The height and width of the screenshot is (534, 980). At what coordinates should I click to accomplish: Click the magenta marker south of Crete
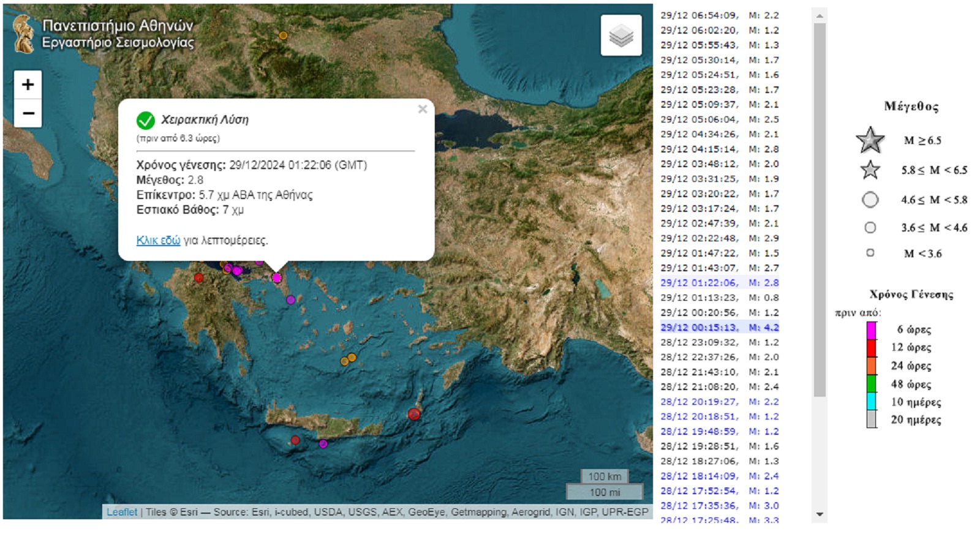pyautogui.click(x=323, y=444)
